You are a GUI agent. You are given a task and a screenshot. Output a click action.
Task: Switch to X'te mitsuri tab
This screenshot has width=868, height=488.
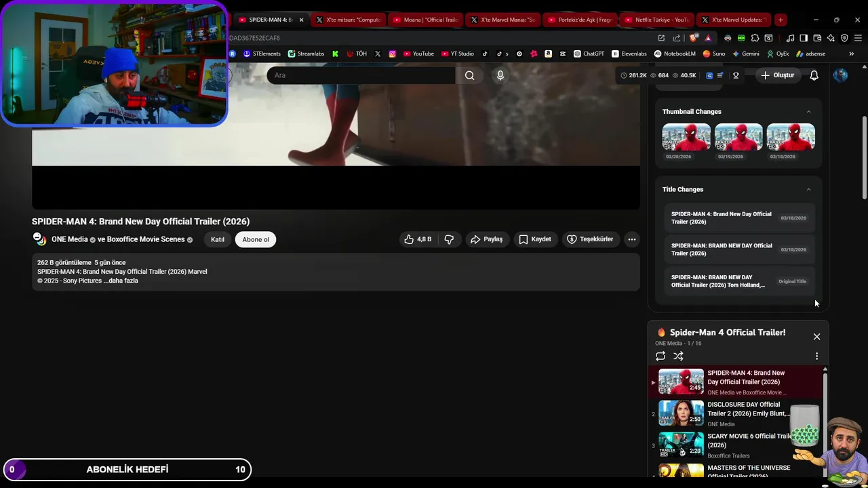point(349,20)
